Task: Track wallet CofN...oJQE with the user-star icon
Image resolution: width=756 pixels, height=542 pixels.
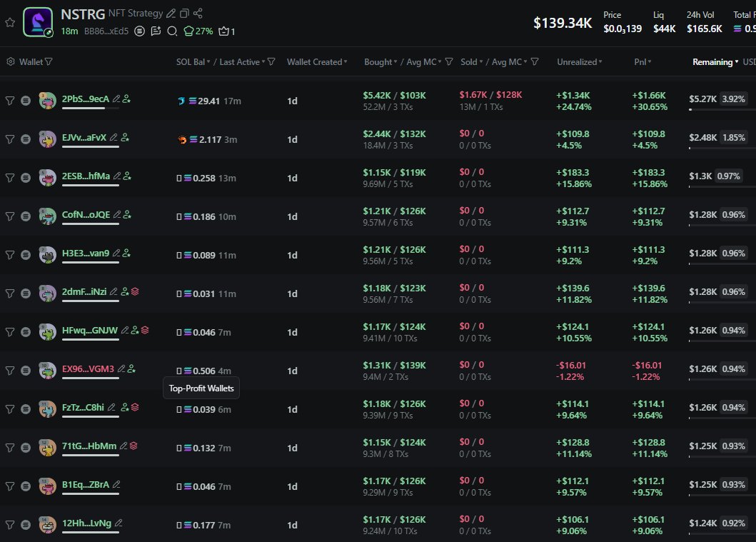Action: (x=126, y=214)
